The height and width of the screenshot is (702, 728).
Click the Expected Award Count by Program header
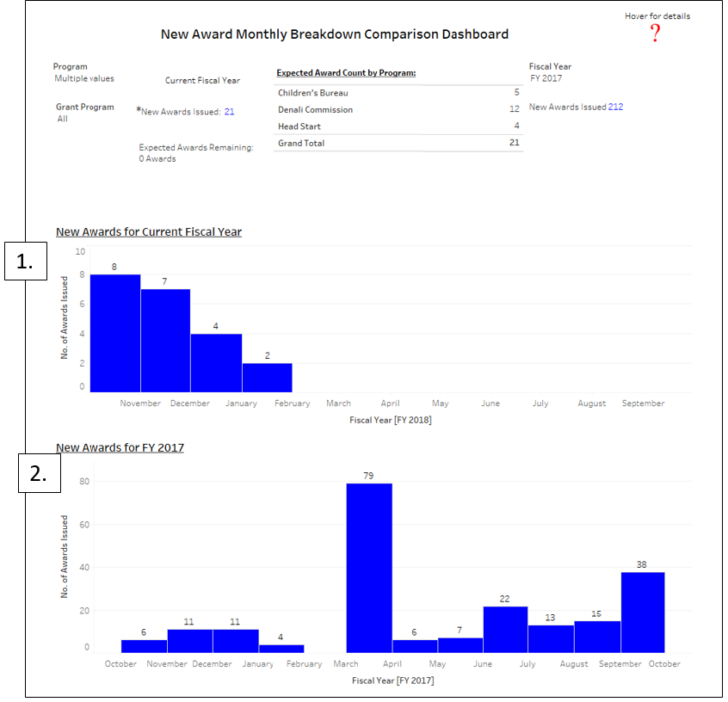point(346,73)
